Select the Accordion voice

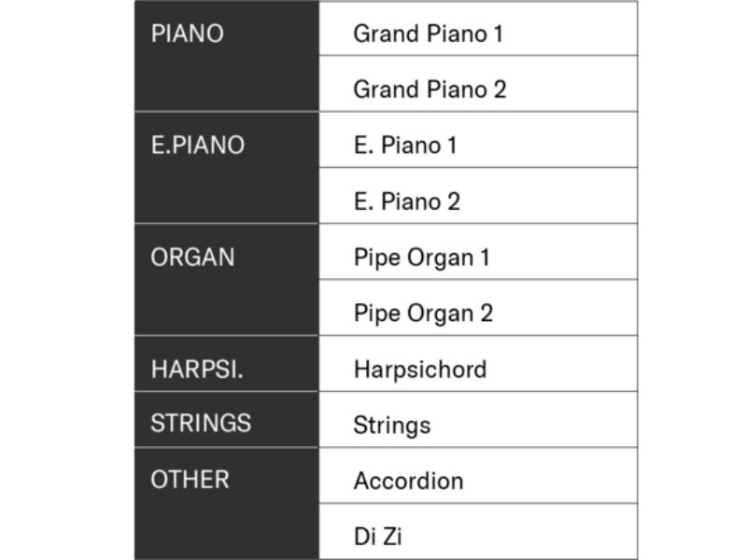(408, 482)
